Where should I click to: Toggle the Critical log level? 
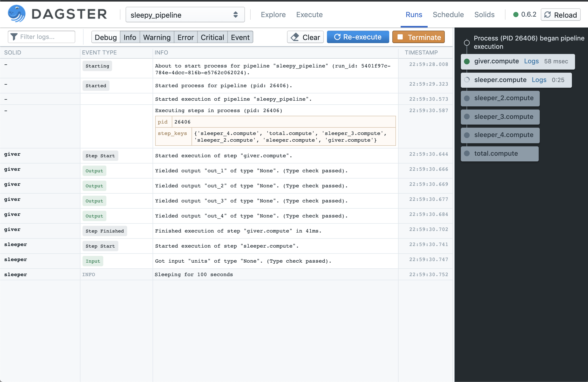[212, 37]
